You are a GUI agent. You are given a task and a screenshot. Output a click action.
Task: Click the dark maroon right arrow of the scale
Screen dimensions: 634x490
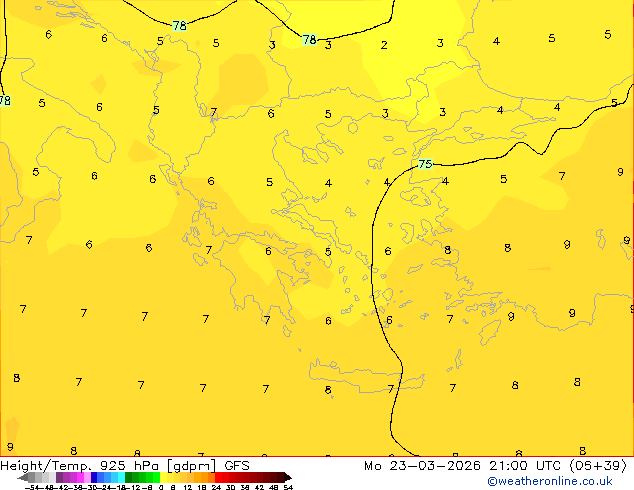[x=288, y=477]
